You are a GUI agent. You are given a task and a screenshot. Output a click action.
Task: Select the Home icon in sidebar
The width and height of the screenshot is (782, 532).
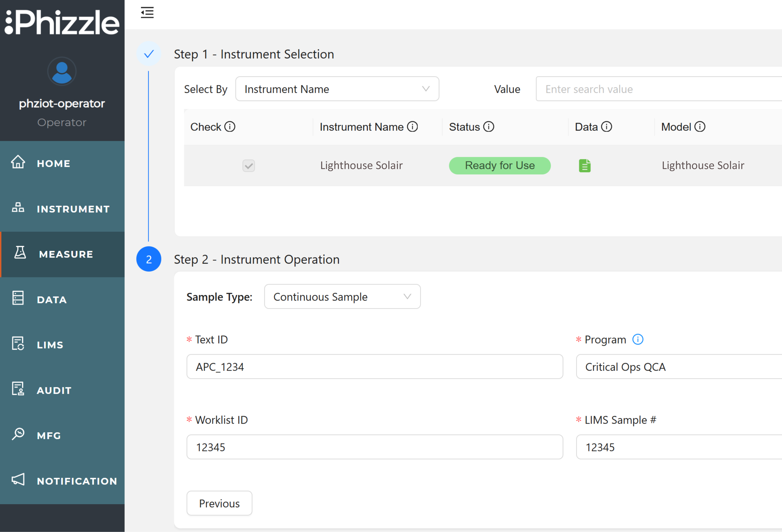click(x=18, y=163)
